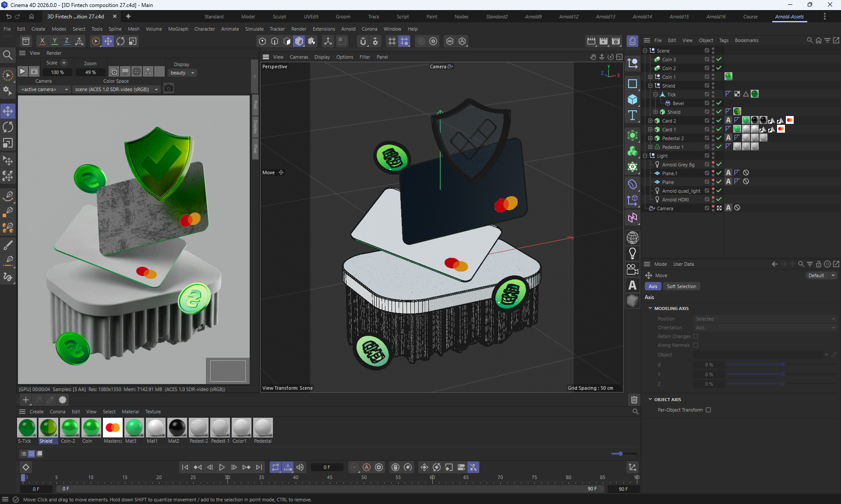Click the Light object icon
This screenshot has height=504, width=841.
pos(633,253)
